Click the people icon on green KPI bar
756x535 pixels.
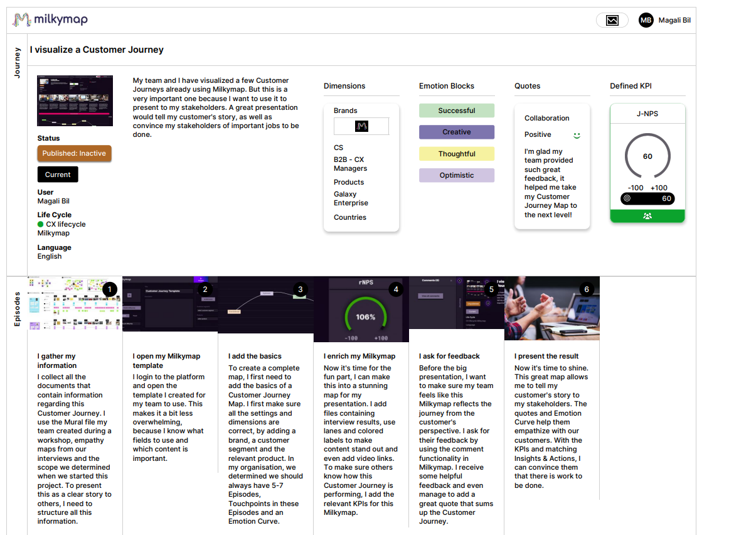(x=647, y=216)
